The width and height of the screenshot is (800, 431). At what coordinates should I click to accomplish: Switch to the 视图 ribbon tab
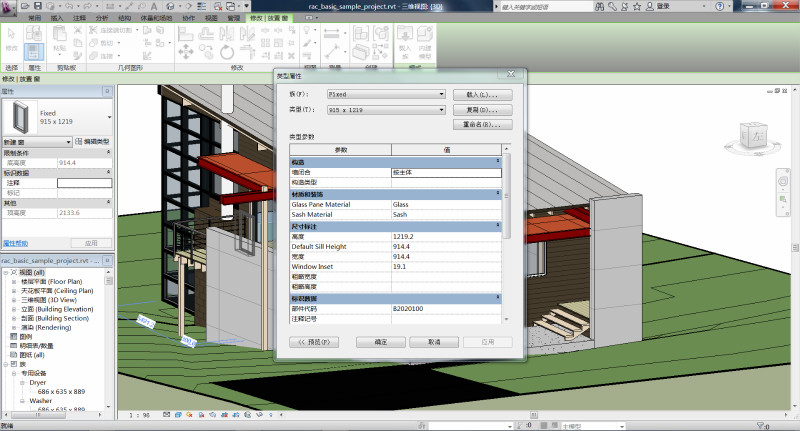tap(211, 18)
